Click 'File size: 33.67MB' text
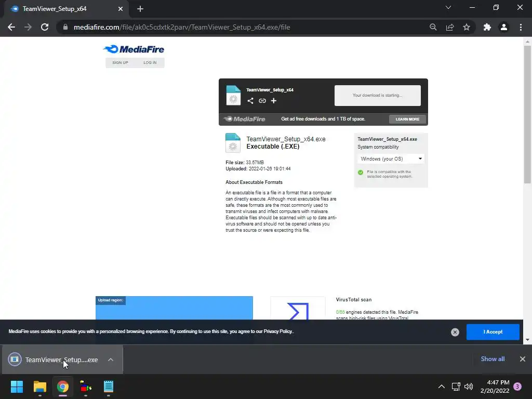 coord(245,163)
